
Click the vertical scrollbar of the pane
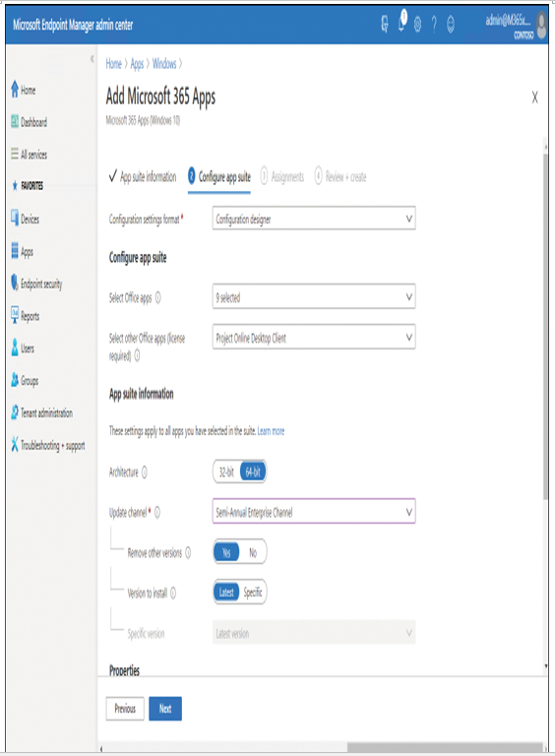point(545,326)
